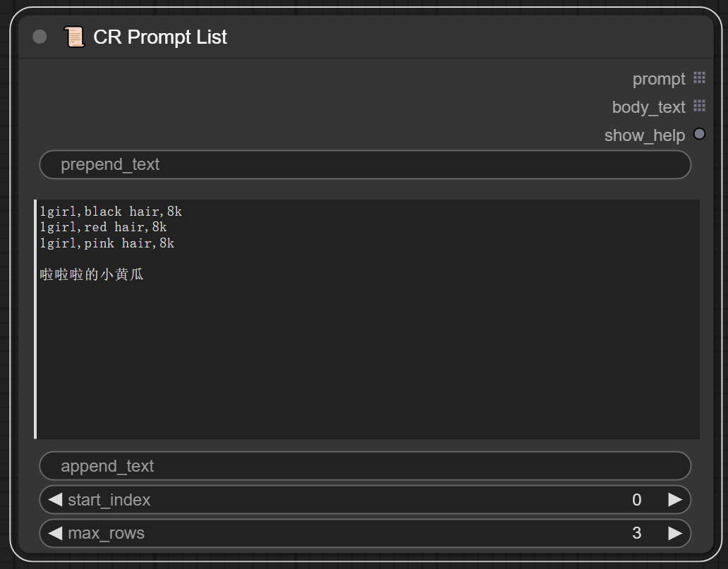This screenshot has height=569, width=728.
Task: Place cursor in the black hair prompt line
Action: click(x=111, y=212)
